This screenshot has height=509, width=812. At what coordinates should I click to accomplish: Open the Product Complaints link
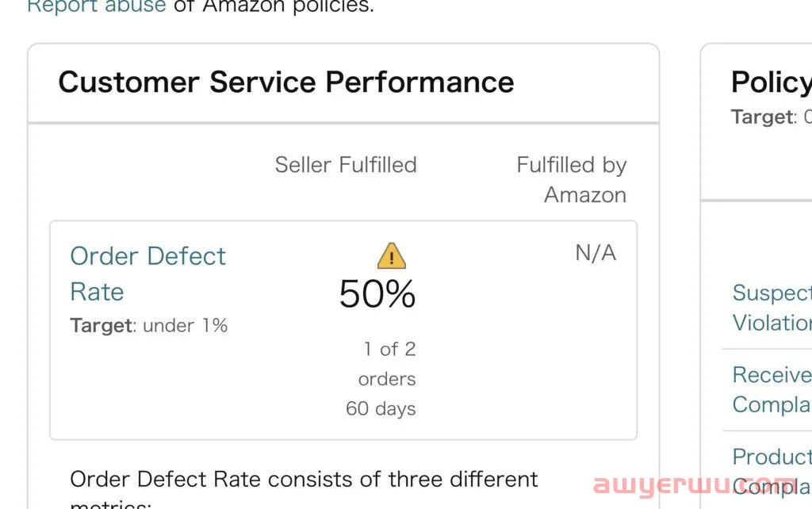[x=772, y=471]
